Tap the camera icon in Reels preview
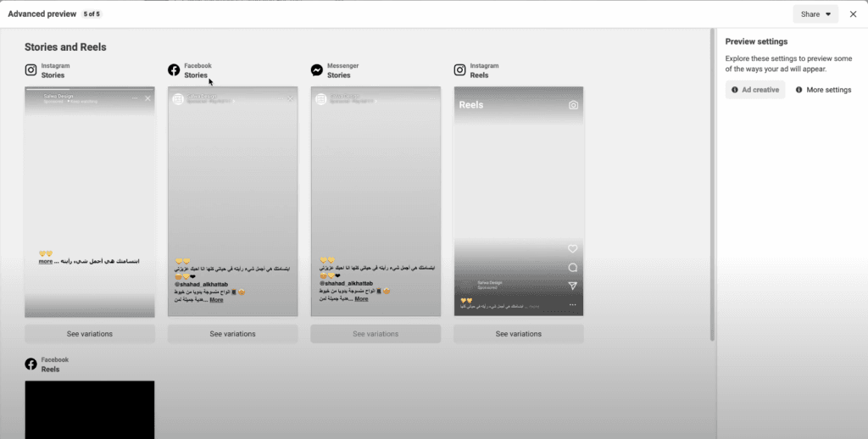 coord(573,105)
